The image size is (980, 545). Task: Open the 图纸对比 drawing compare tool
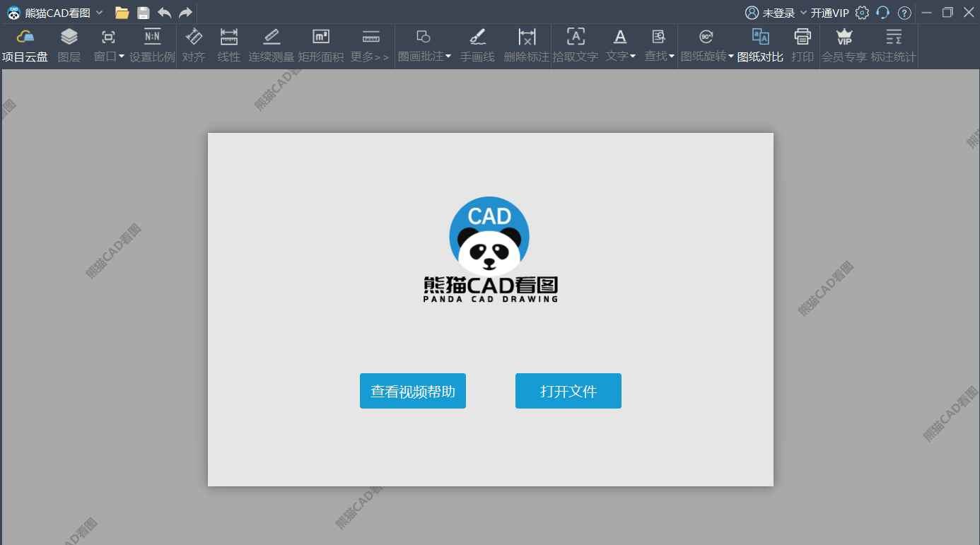pos(760,47)
